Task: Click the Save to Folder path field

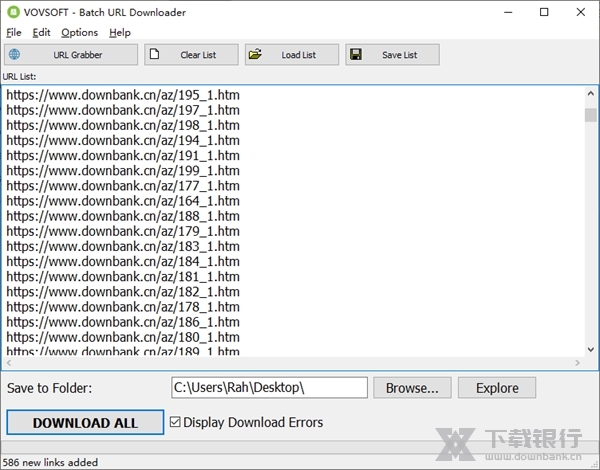Action: pos(269,387)
